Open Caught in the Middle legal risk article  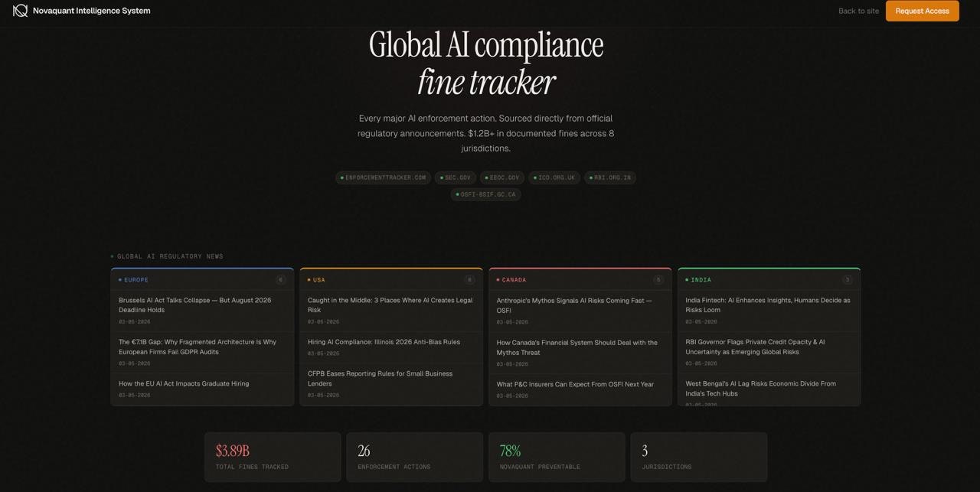point(391,311)
